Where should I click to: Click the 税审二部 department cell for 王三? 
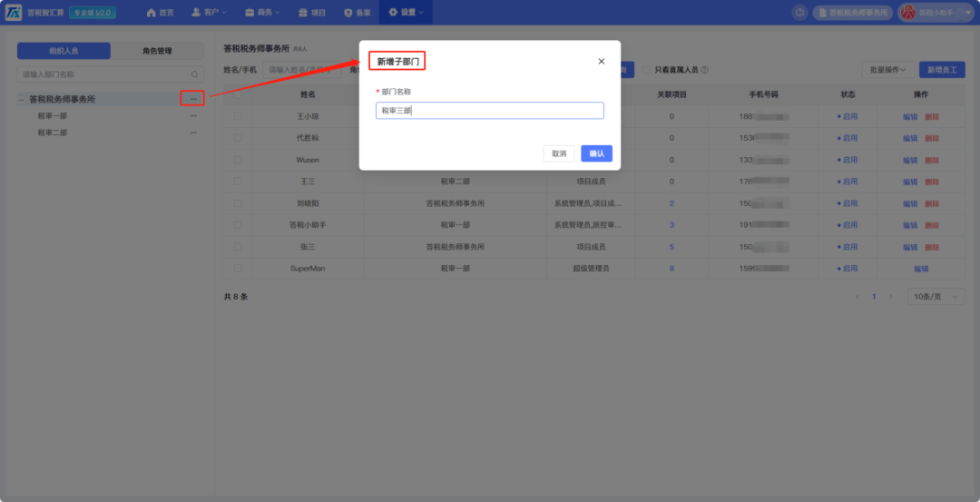455,182
